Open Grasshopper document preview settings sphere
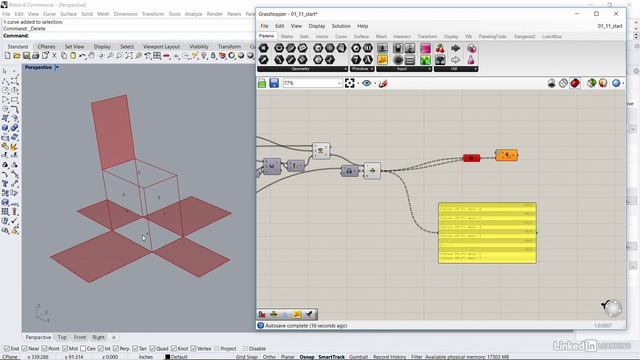 click(616, 83)
